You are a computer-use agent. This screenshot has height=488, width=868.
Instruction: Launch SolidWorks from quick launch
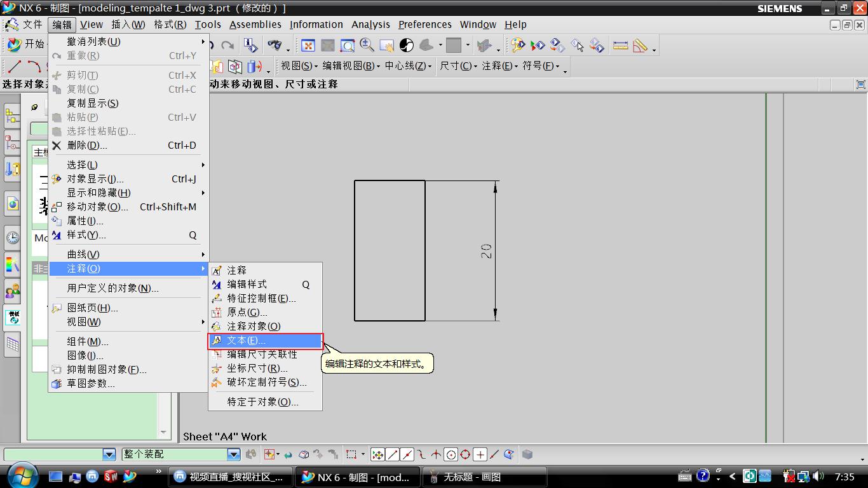coord(111,475)
